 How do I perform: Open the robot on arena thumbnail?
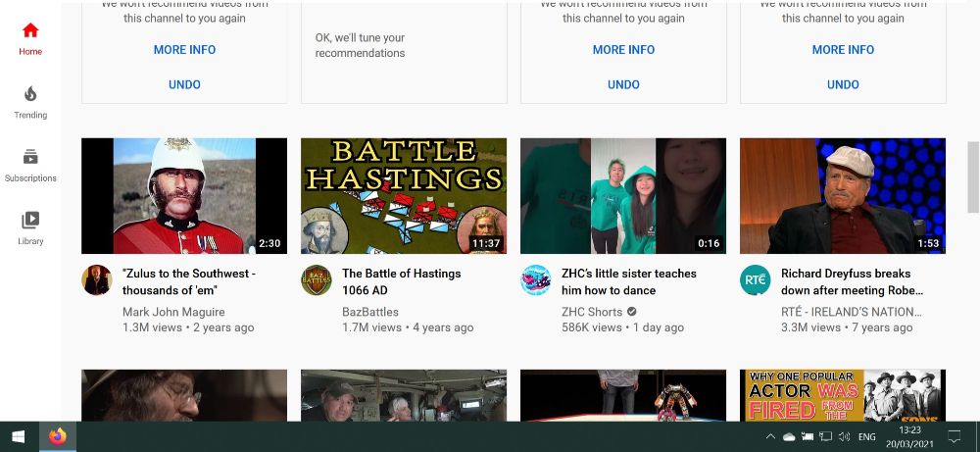[623, 395]
